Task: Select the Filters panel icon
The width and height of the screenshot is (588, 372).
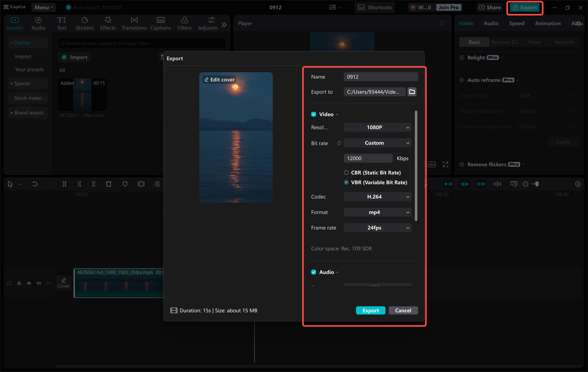Action: (x=184, y=23)
